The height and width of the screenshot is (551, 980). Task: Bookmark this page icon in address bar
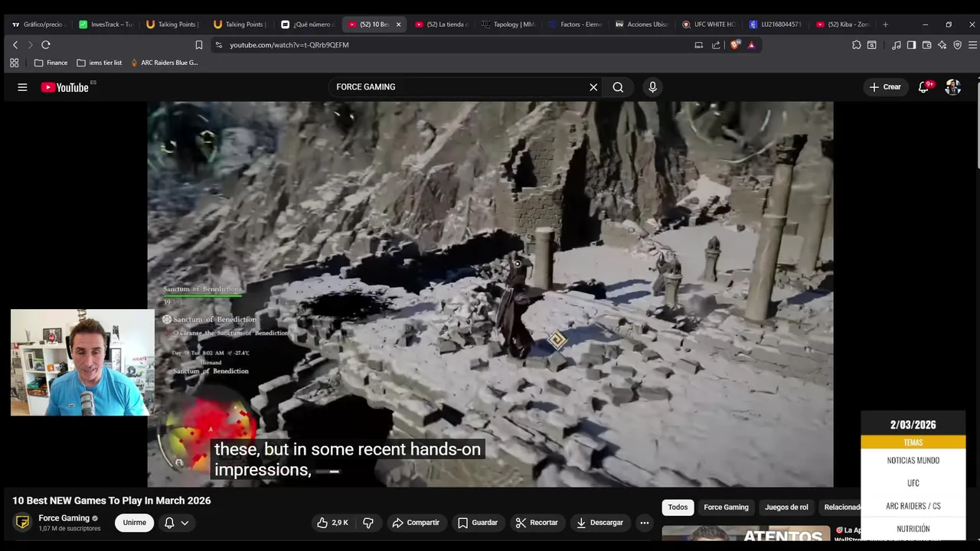[x=199, y=45]
